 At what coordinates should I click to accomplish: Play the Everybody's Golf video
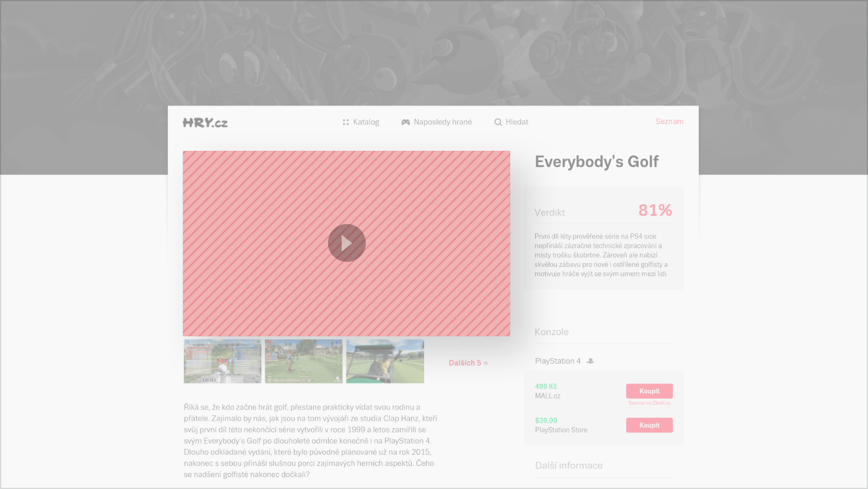347,243
